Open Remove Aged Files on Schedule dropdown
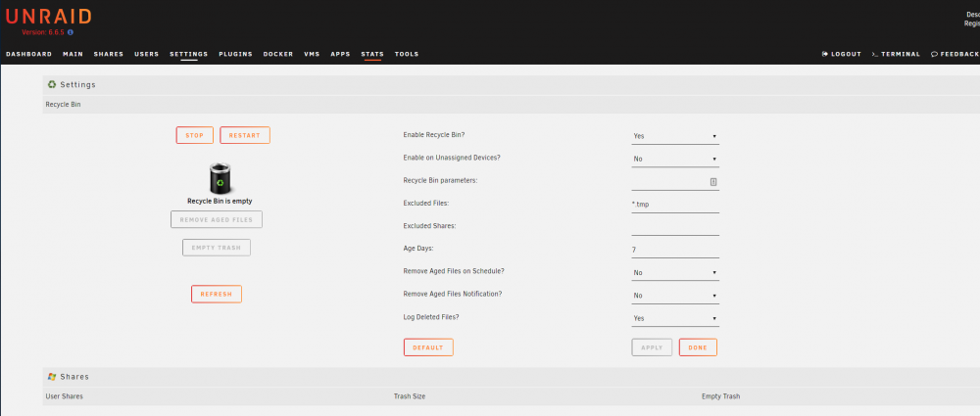Screen dimensions: 980x416 click(675, 273)
